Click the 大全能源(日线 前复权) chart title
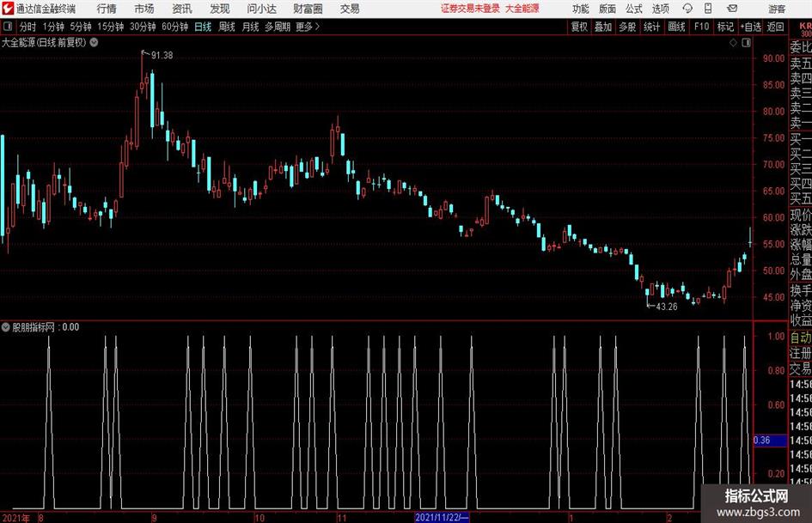The height and width of the screenshot is (523, 812). tap(44, 42)
